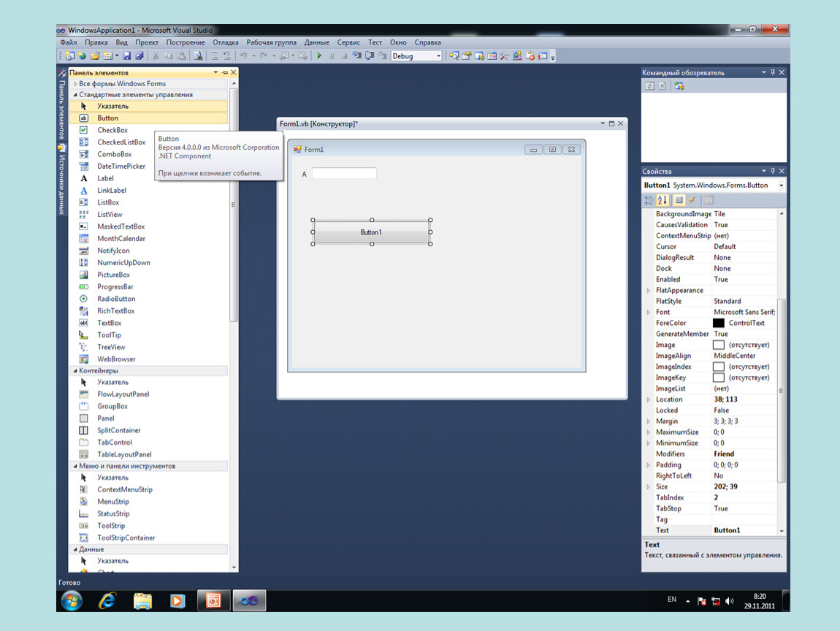The height and width of the screenshot is (631, 840).
Task: Click the Save All toolbar icon
Action: click(140, 56)
